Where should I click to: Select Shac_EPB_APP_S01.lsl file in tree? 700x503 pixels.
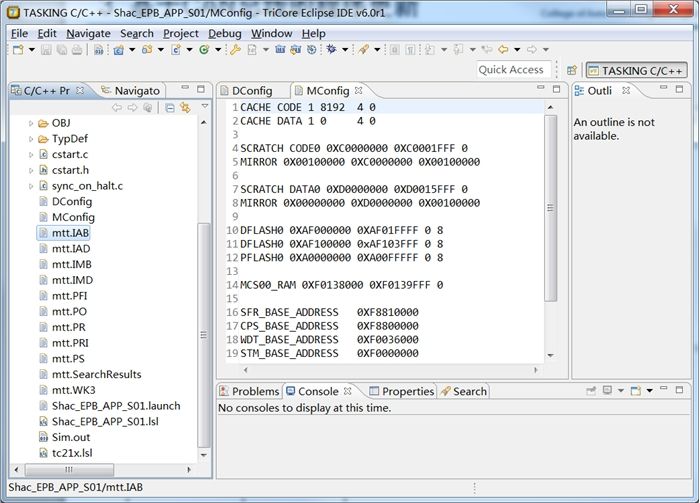100,421
